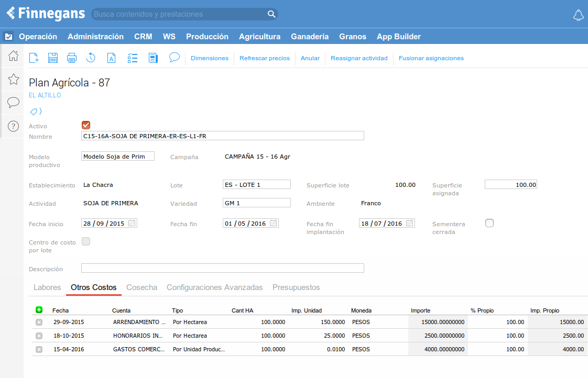Open the Fecha inicio calendar picker
This screenshot has width=588, height=378.
(x=132, y=223)
